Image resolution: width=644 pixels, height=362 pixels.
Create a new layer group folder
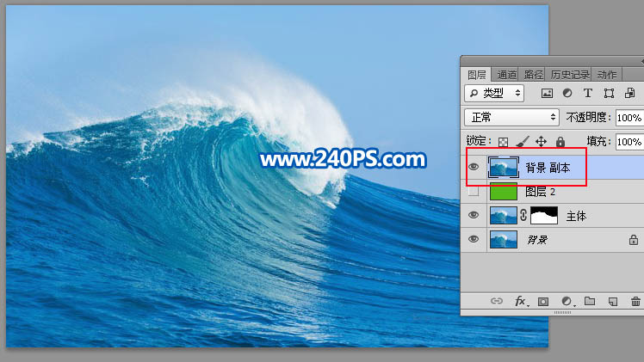tap(590, 301)
